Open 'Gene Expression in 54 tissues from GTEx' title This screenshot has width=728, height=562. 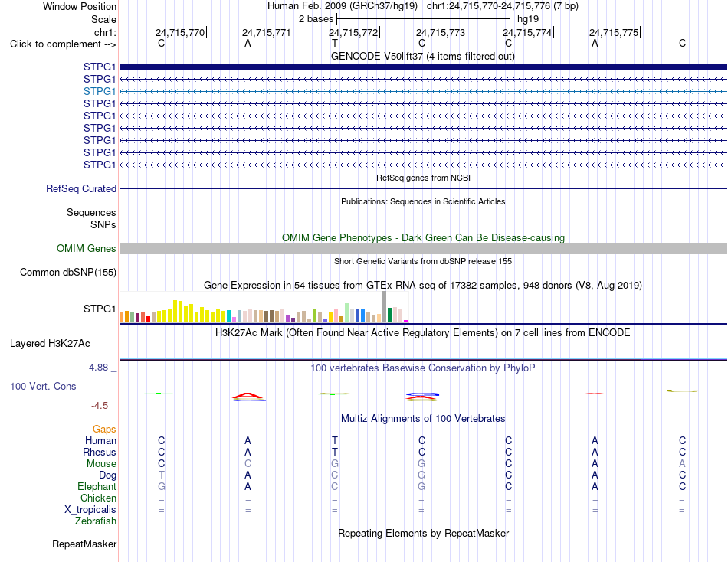[x=423, y=286]
